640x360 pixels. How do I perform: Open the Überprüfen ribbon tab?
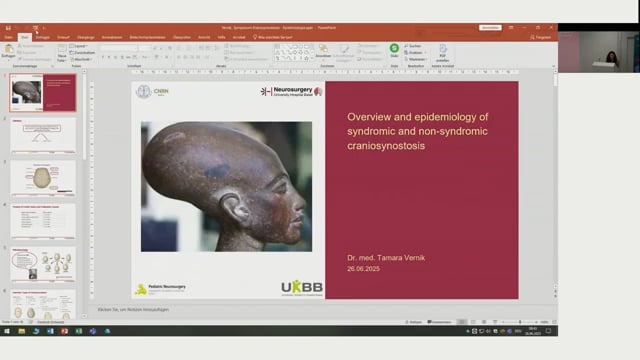click(x=182, y=37)
